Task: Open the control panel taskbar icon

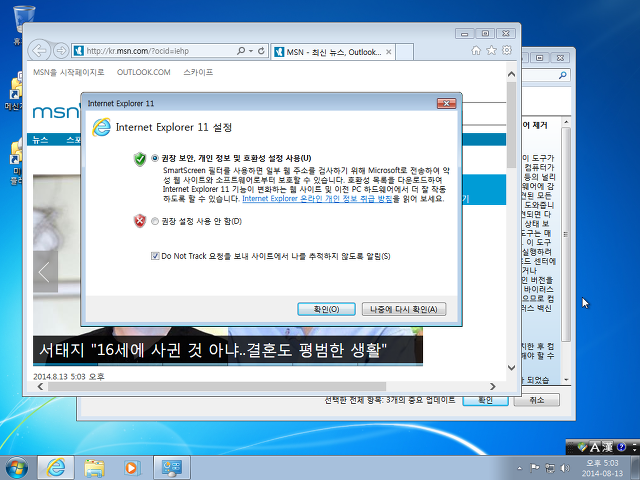Action: [x=172, y=468]
